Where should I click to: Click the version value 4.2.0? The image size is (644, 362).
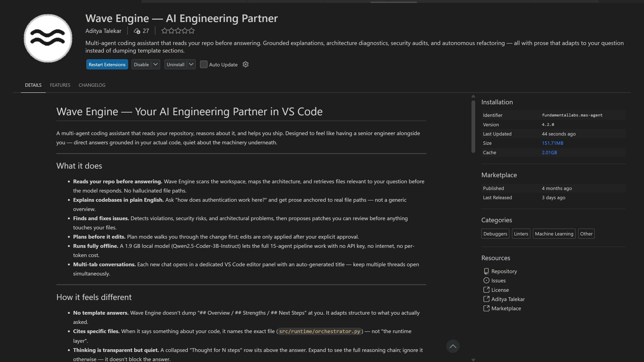pos(548,124)
